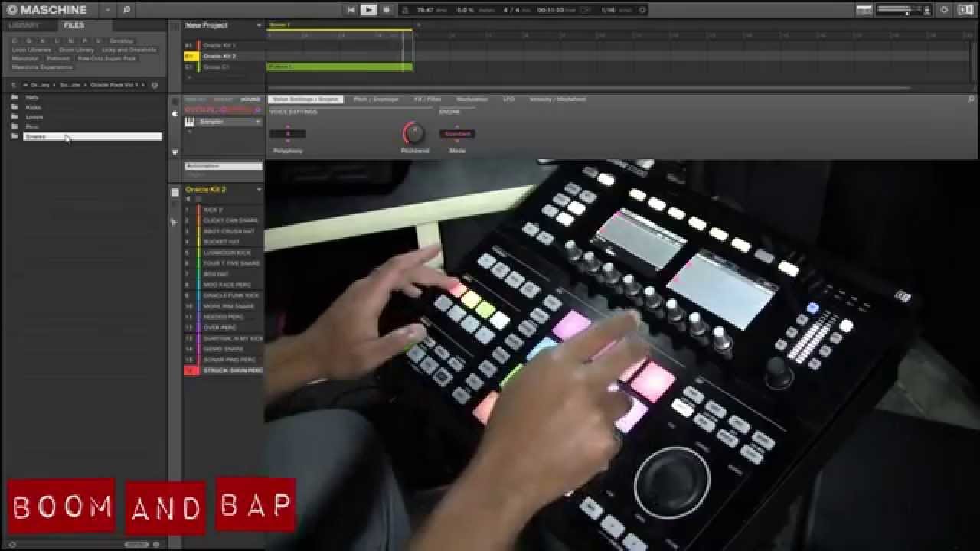
Task: Add a new scene with the plus icon
Action: 418,25
